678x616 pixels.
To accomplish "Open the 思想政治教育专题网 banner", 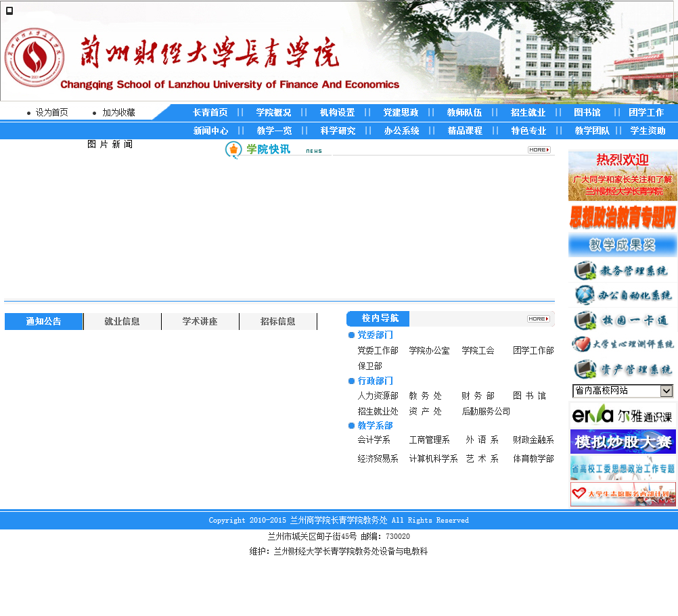I will point(623,218).
